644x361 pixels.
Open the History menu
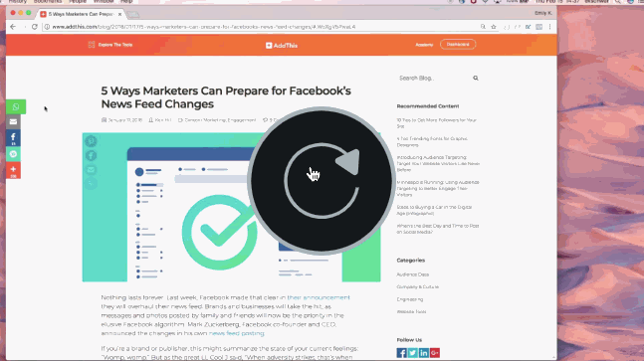point(17,2)
